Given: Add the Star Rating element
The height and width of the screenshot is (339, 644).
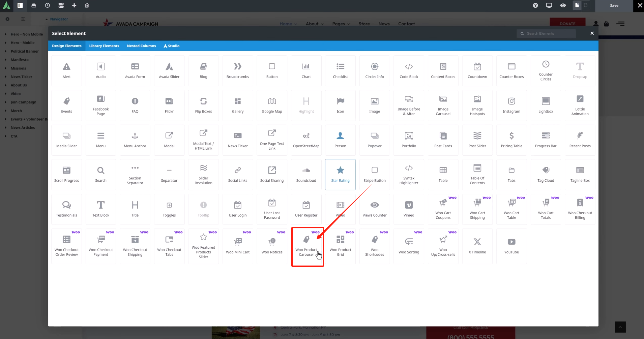Looking at the screenshot, I should coord(340,174).
